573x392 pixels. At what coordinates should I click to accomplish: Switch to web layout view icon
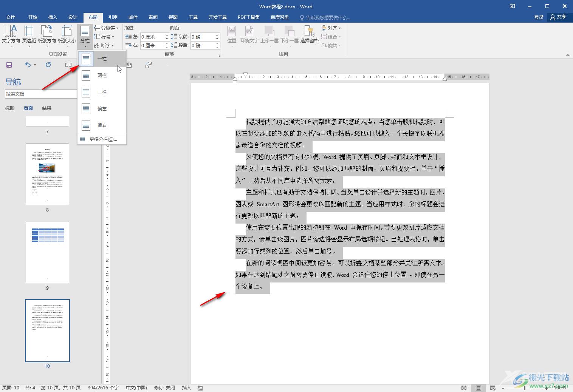click(492, 388)
